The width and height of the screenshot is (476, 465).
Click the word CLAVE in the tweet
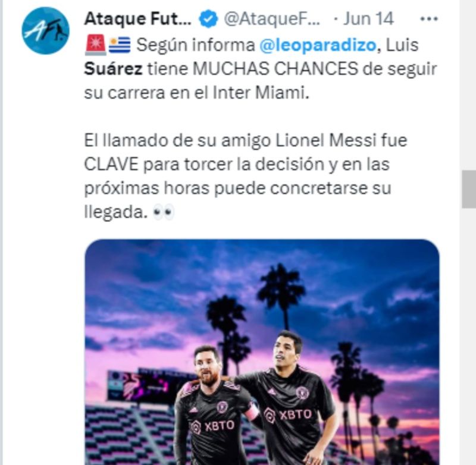pos(111,164)
